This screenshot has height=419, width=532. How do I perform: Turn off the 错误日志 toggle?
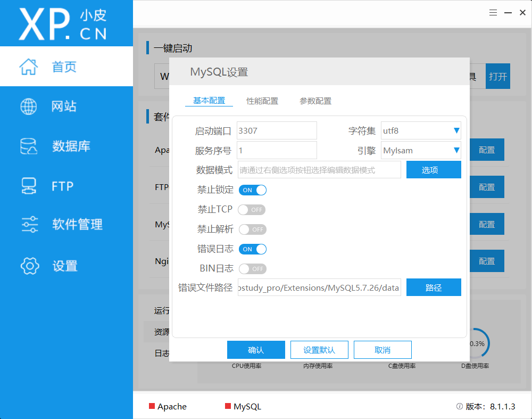[x=252, y=249]
